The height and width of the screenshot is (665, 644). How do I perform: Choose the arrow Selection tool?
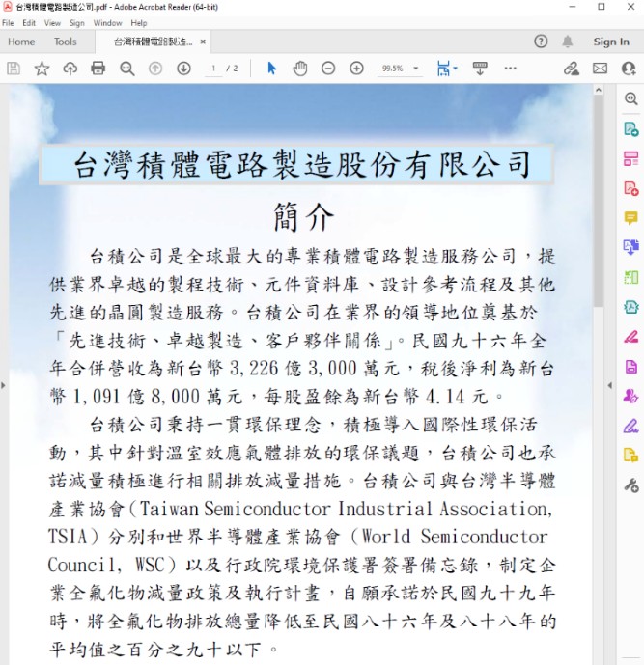(271, 69)
